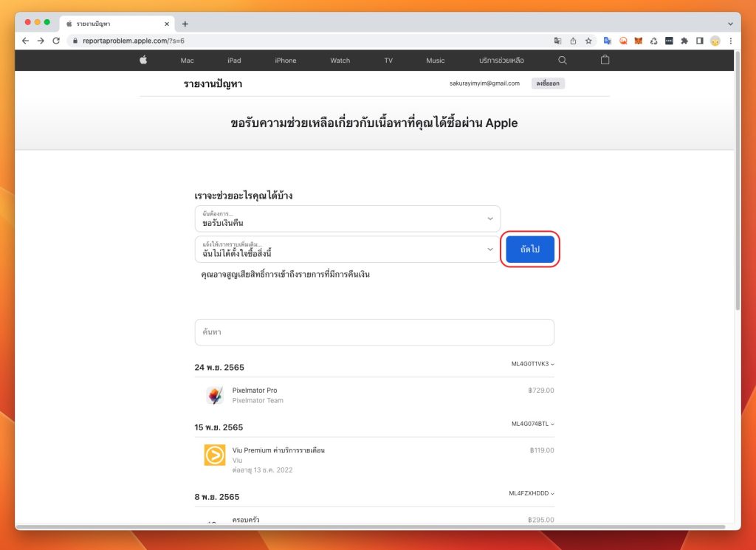Screen dimensions: 756x550
Task: Click the ลงชื่อออก sign out button
Action: click(548, 83)
